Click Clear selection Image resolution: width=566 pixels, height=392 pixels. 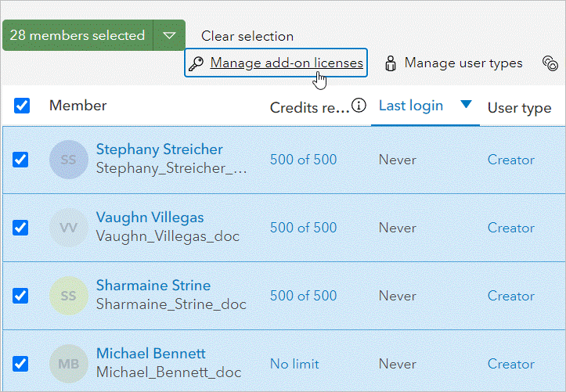(247, 36)
